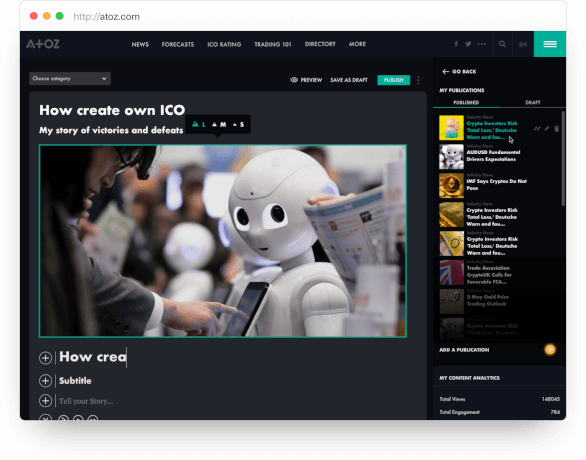This screenshot has height=460, width=586.
Task: Delete highlighted publication with trash icon
Action: (556, 129)
